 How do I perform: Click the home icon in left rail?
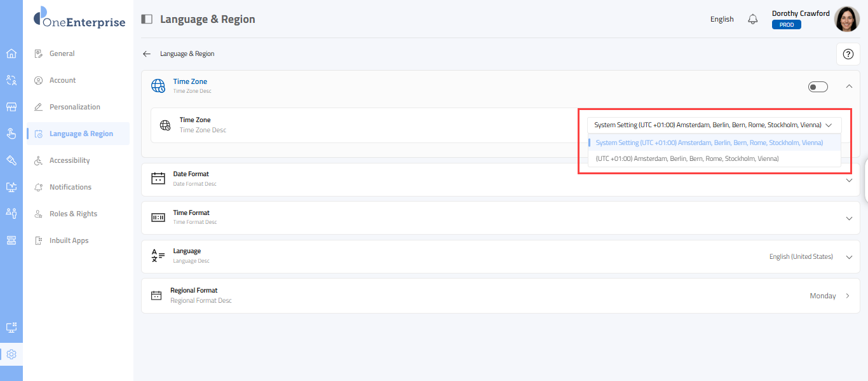(11, 53)
